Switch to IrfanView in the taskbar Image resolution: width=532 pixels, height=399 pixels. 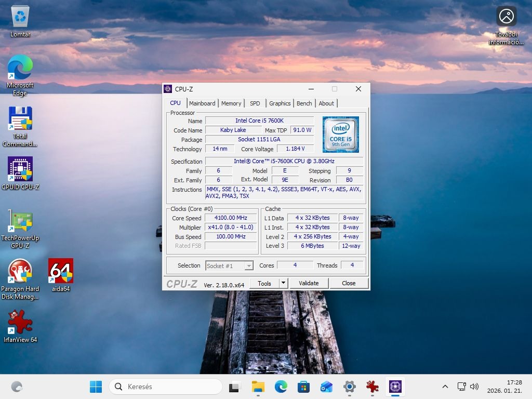(x=372, y=387)
